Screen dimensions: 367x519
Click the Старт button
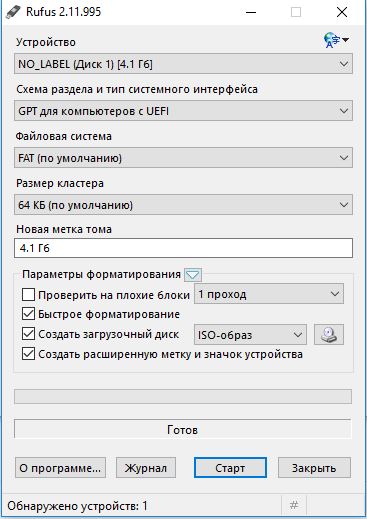tap(230, 468)
